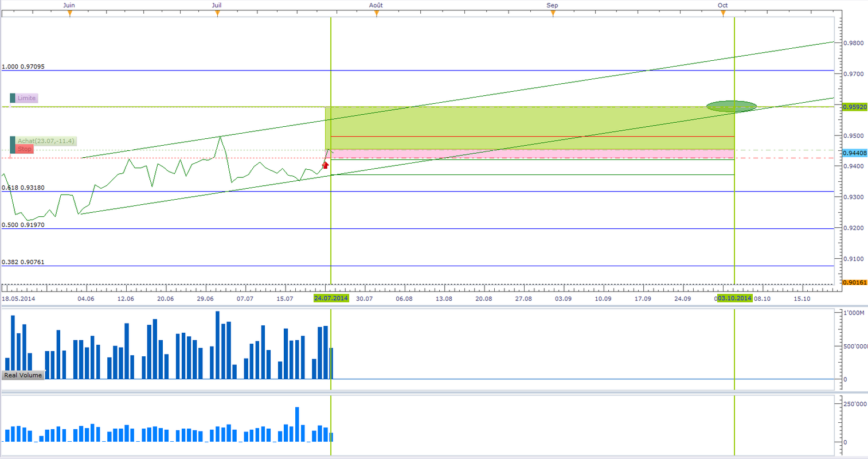This screenshot has height=459, width=868.
Task: Click the red Stop order label
Action: (25, 149)
